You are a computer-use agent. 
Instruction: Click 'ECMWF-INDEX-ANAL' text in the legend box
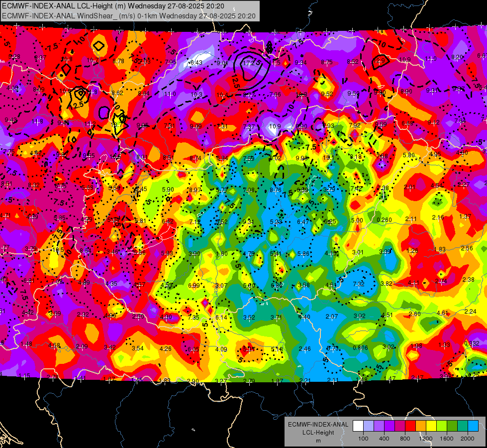pos(318,425)
